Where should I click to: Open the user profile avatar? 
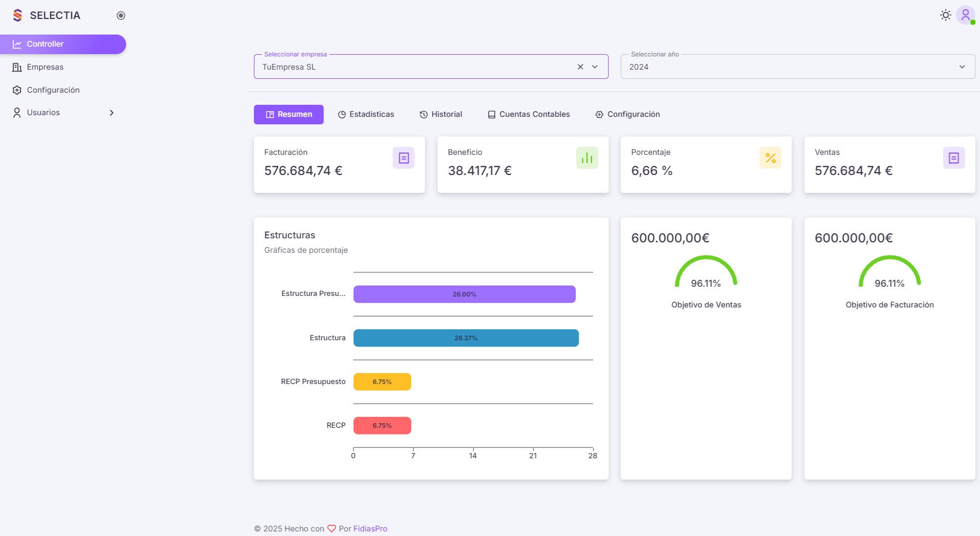point(966,16)
